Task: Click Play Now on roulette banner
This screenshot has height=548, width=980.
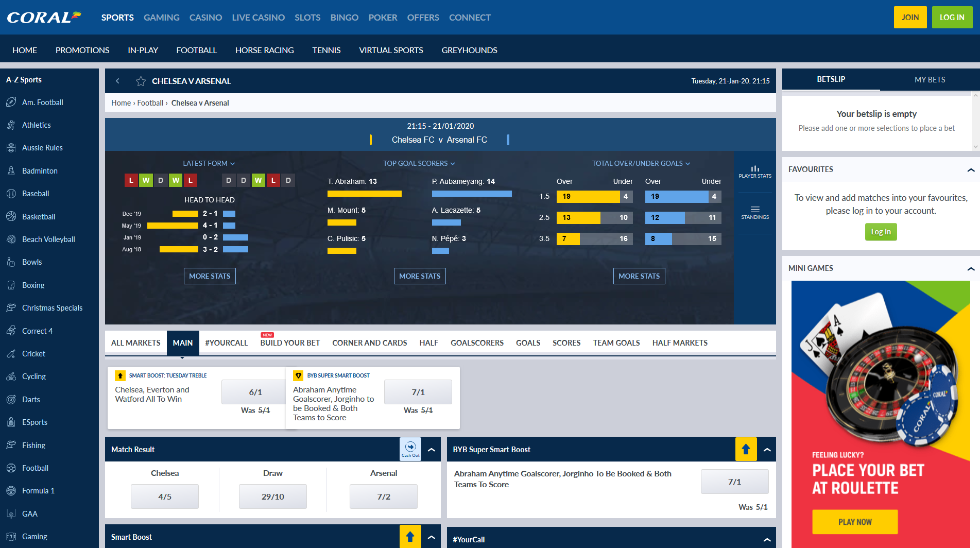Action: point(855,522)
